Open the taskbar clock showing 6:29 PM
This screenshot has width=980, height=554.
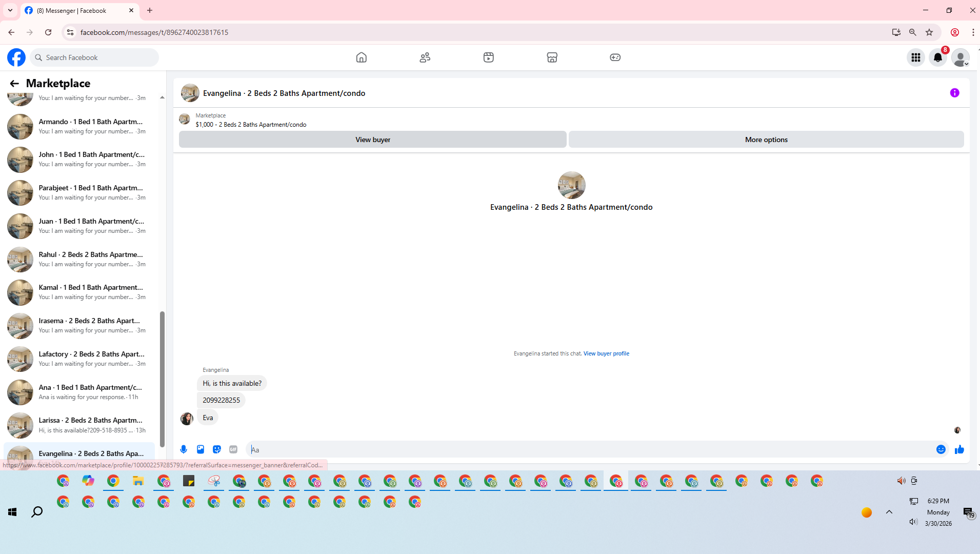(x=938, y=512)
